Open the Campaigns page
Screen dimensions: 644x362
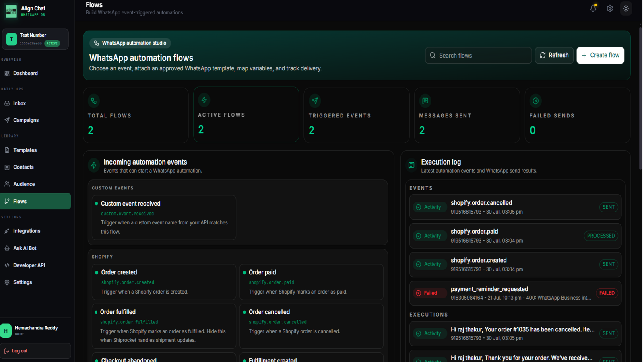pyautogui.click(x=35, y=120)
